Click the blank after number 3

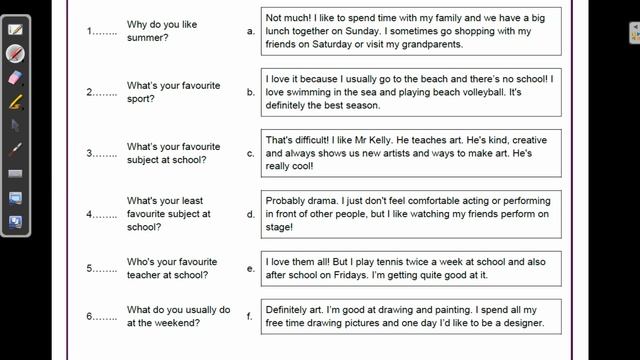[105, 155]
